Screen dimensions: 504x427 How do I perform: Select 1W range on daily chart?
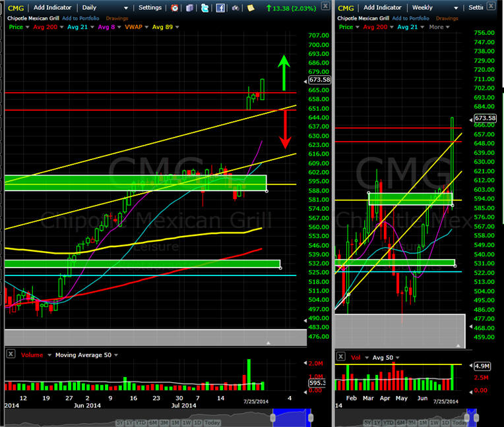click(187, 423)
